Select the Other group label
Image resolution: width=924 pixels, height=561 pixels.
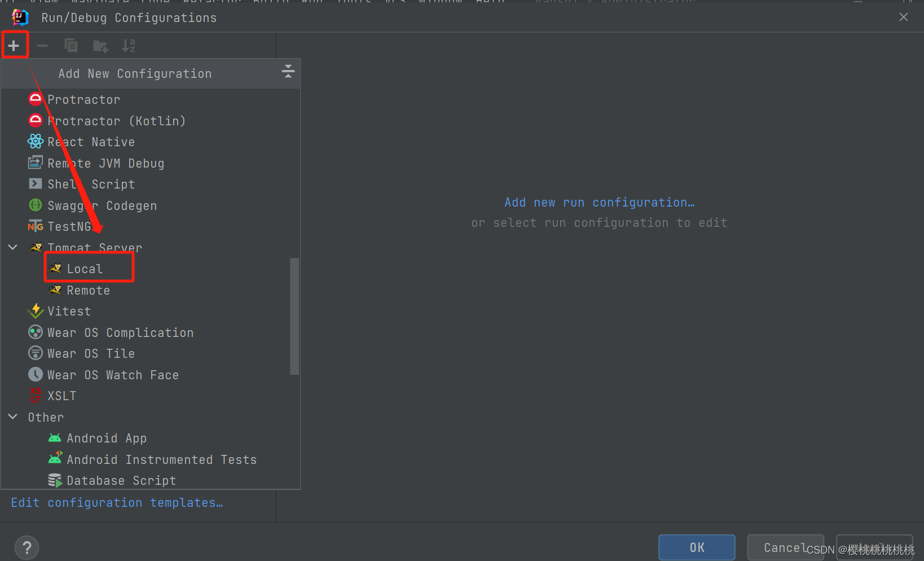point(46,417)
